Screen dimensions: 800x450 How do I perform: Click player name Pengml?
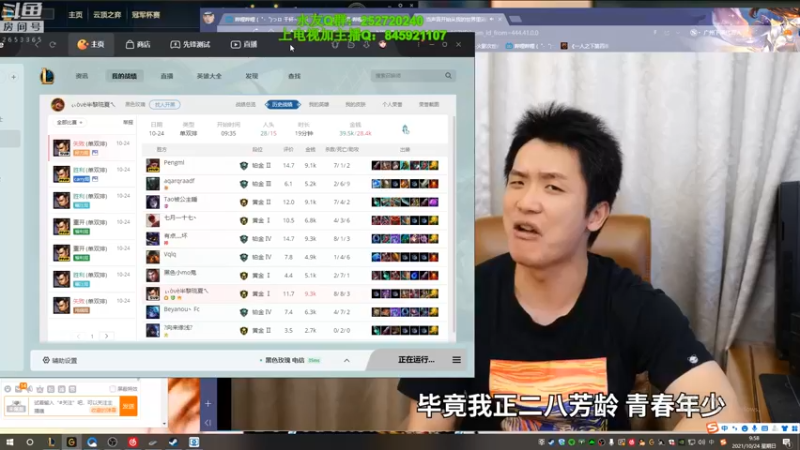pos(174,163)
